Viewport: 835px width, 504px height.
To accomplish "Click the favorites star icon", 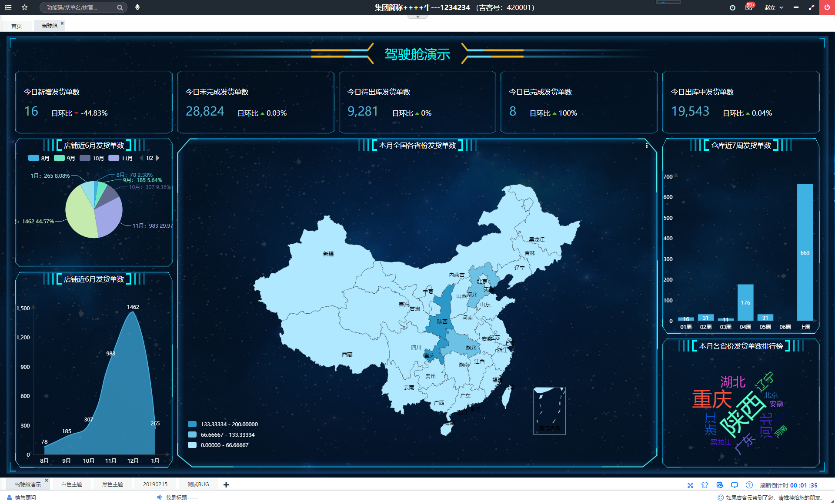I will click(24, 7).
